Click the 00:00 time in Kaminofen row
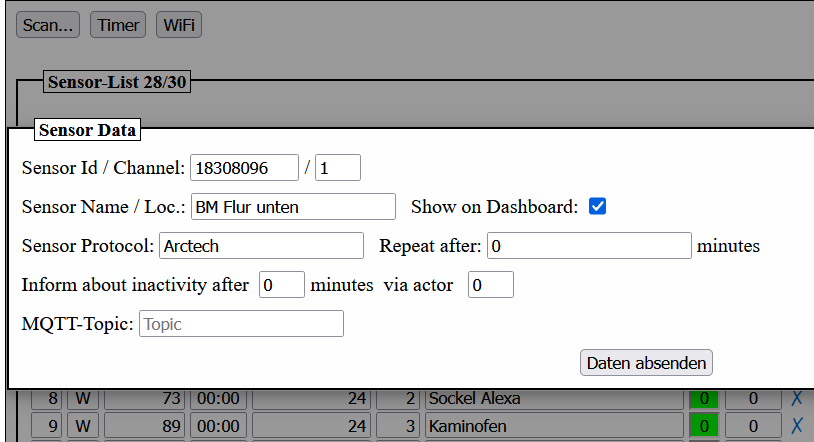The width and height of the screenshot is (814, 442). (x=218, y=426)
